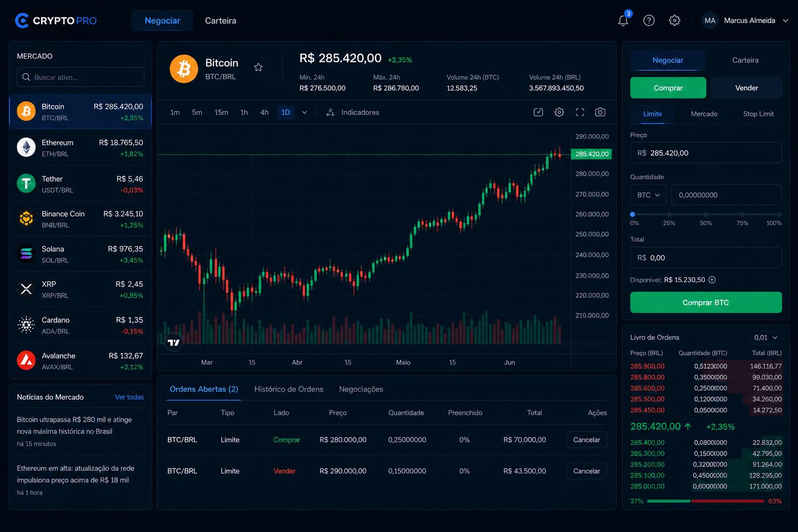The width and height of the screenshot is (798, 532).
Task: Click the chart edit/draw icon
Action: (x=538, y=112)
